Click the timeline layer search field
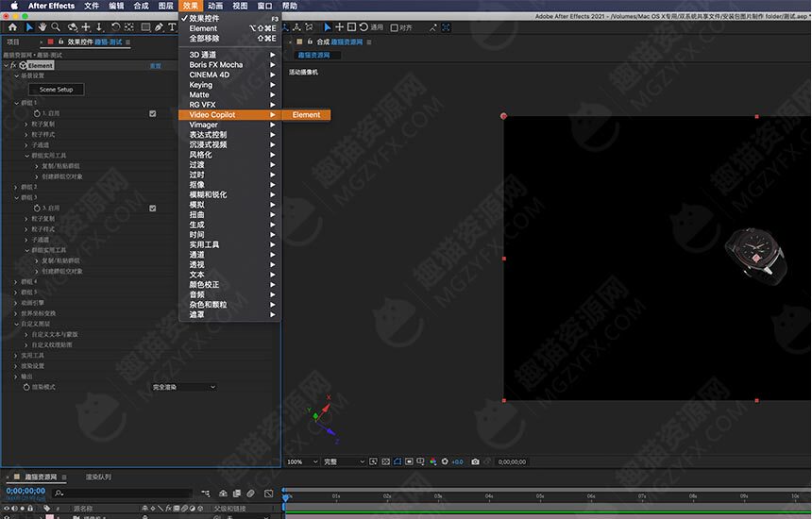This screenshot has width=812, height=519. (123, 494)
